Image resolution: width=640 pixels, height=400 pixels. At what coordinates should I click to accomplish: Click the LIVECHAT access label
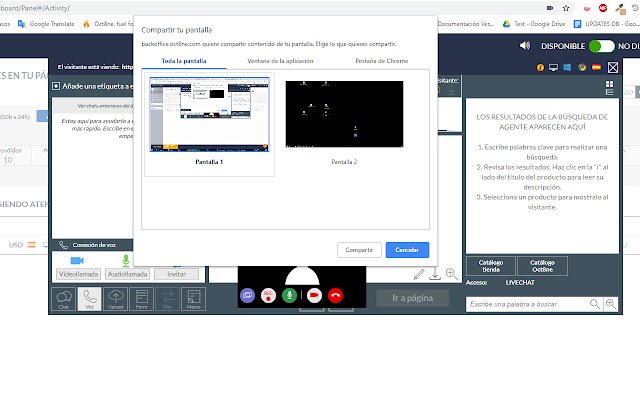[520, 282]
